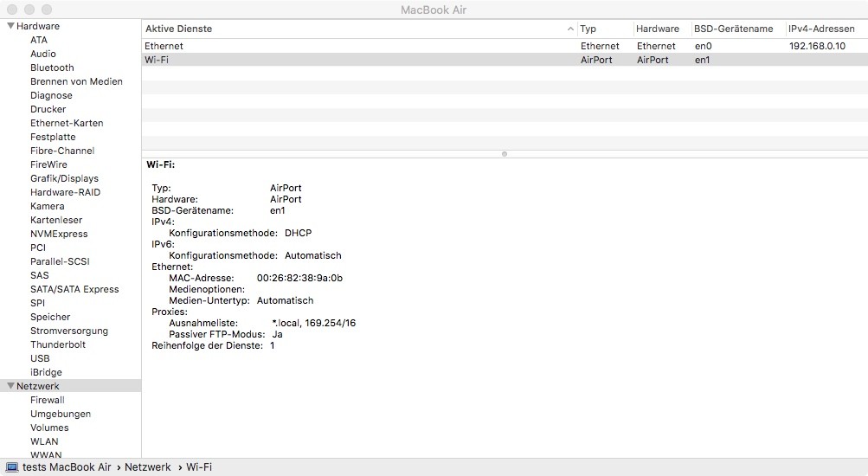Viewport: 868px width, 476px height.
Task: Go to tests MacBook Air in path bar
Action: tap(67, 467)
